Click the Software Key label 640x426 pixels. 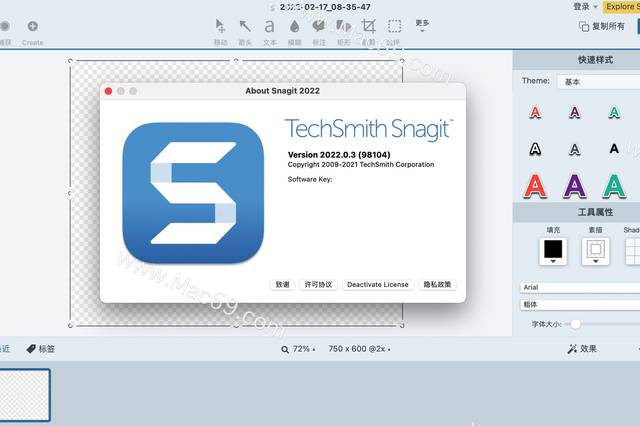[310, 179]
